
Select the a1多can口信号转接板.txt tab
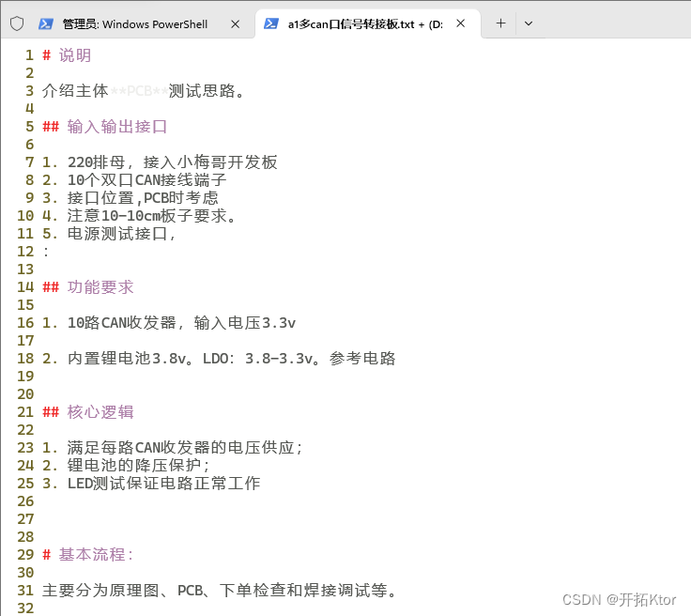coord(365,23)
